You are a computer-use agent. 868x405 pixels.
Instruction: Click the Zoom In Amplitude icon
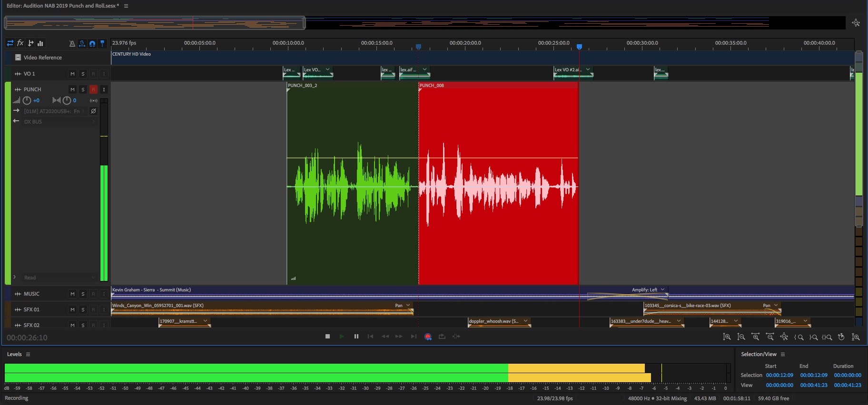727,337
